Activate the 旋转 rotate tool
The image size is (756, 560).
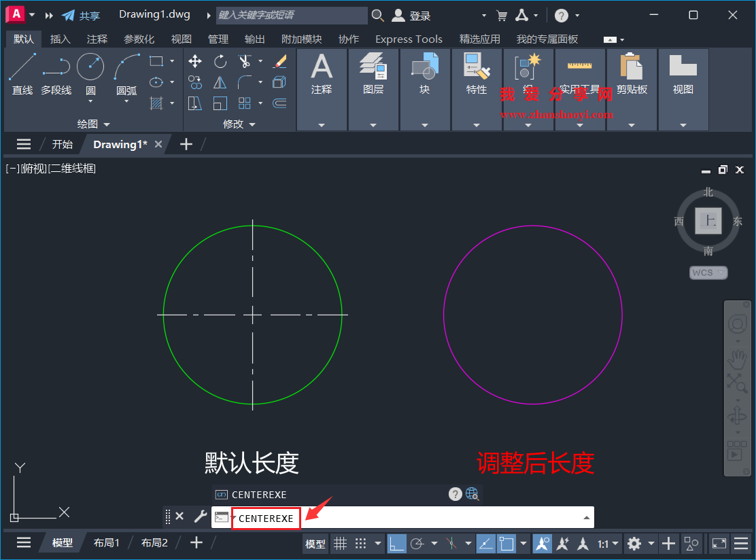point(220,61)
